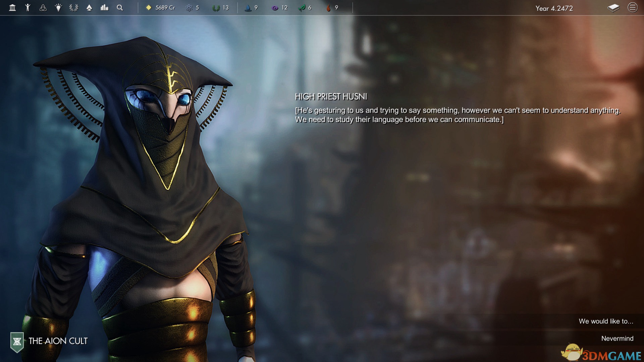Click the 5689 Cr credits indicator

pos(160,8)
